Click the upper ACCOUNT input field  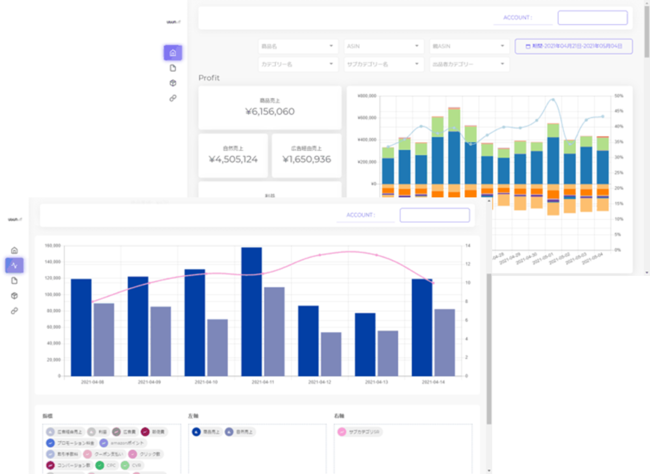(592, 17)
